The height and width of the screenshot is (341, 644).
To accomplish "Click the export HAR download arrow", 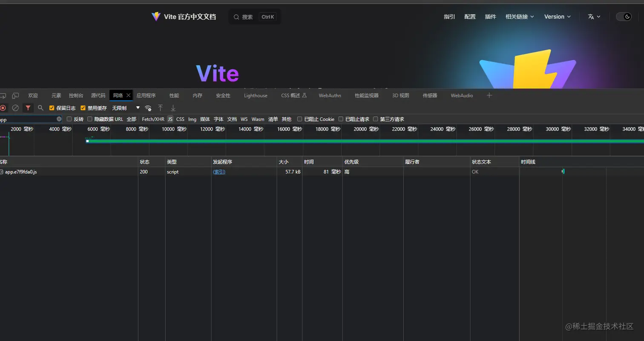I will [173, 108].
